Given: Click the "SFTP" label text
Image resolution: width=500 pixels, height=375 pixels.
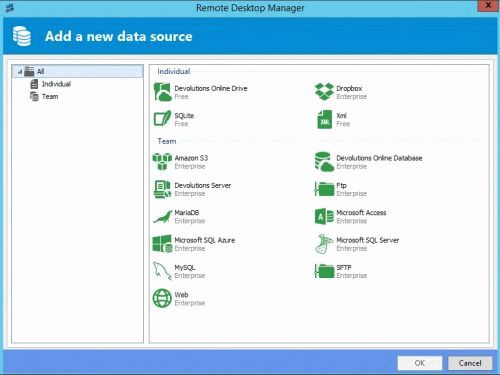Looking at the screenshot, I should [344, 267].
